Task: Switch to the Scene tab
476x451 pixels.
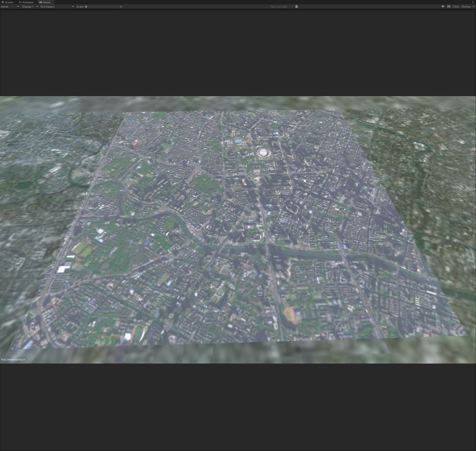Action: coord(9,2)
